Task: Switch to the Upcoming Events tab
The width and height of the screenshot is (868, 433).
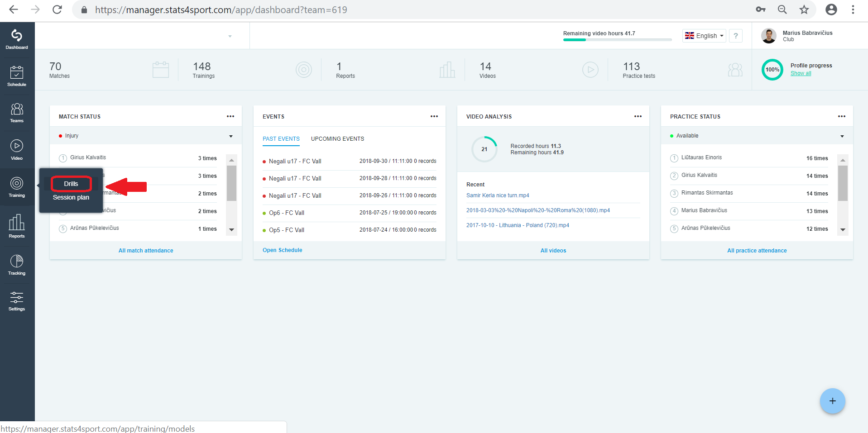Action: coord(337,139)
